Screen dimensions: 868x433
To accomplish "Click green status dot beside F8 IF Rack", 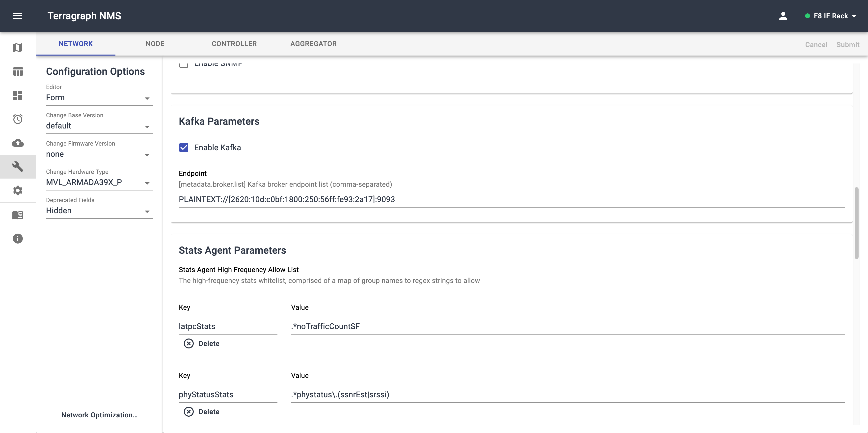I will click(807, 16).
